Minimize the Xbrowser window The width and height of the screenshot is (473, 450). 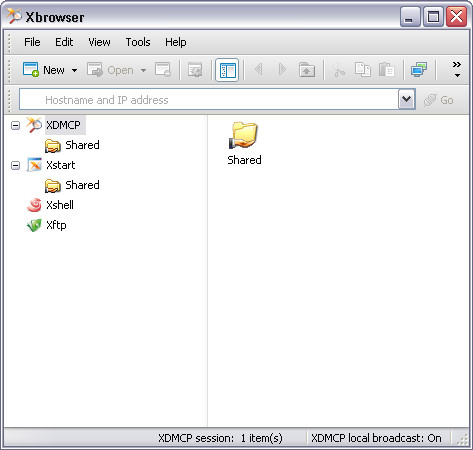coord(410,16)
